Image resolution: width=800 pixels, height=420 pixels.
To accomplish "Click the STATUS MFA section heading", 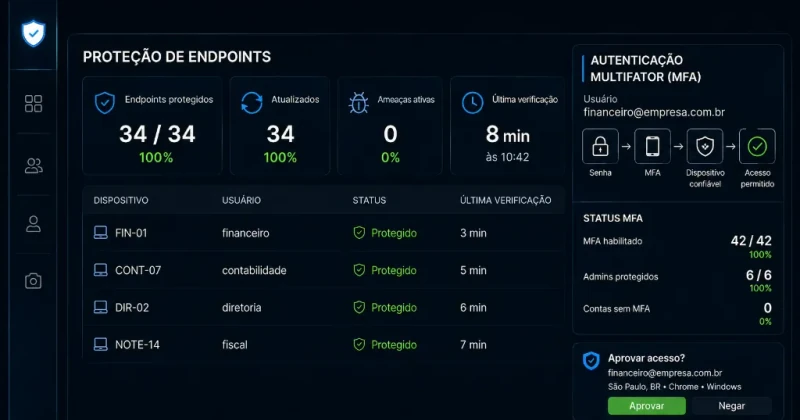I will [613, 218].
